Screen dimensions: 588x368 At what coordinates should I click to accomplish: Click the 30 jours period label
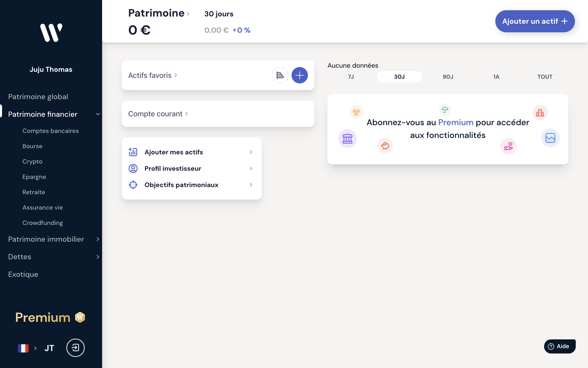[x=219, y=14]
